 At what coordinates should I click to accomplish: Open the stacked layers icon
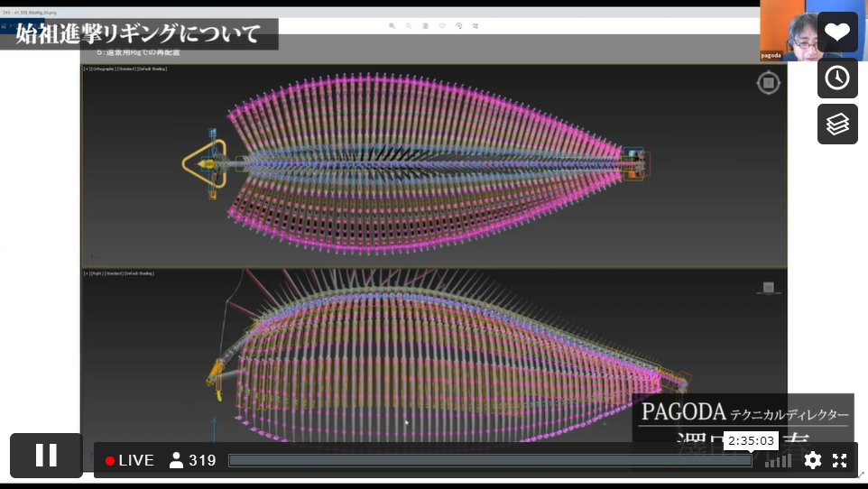tap(837, 124)
